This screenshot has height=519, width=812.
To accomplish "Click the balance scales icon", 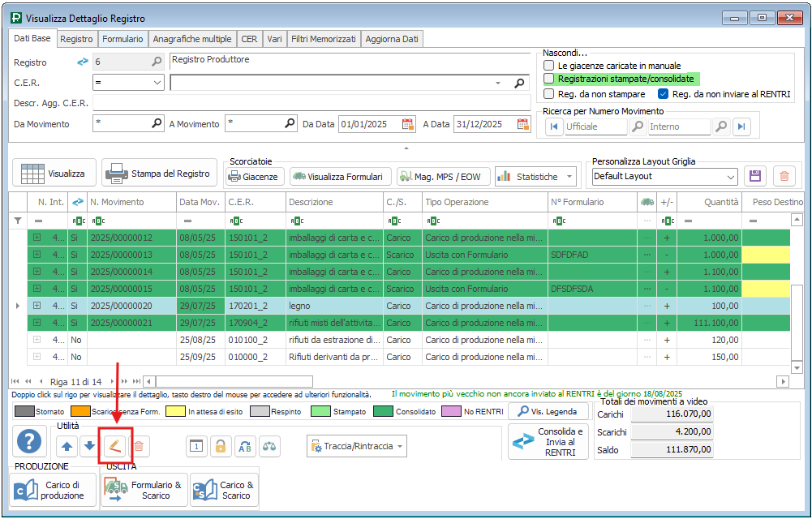I will [269, 445].
